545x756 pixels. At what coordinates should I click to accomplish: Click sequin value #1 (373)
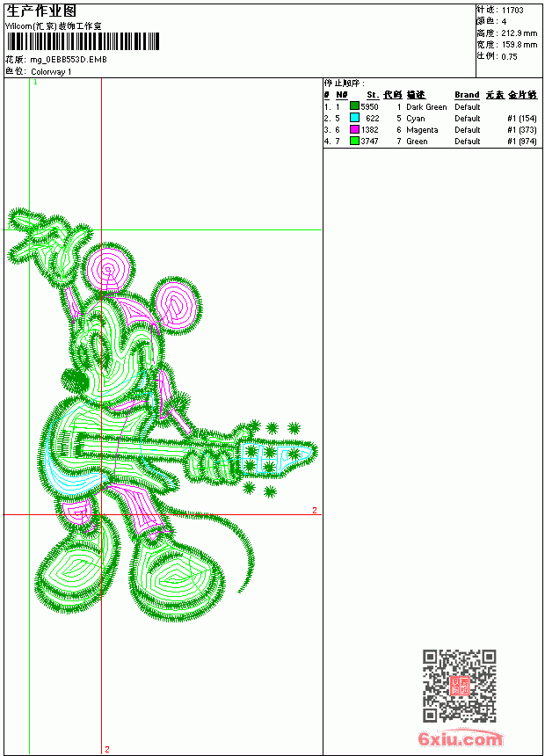coord(522,130)
